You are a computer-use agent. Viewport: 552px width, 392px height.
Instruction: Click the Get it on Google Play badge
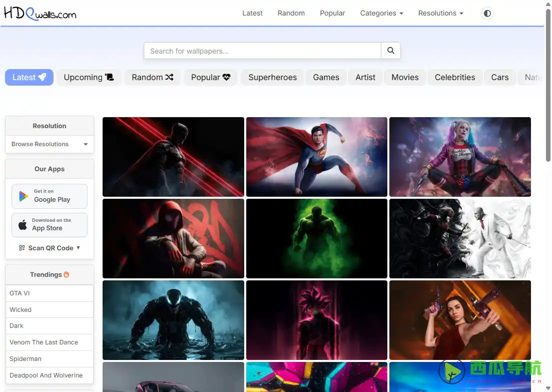click(x=50, y=196)
